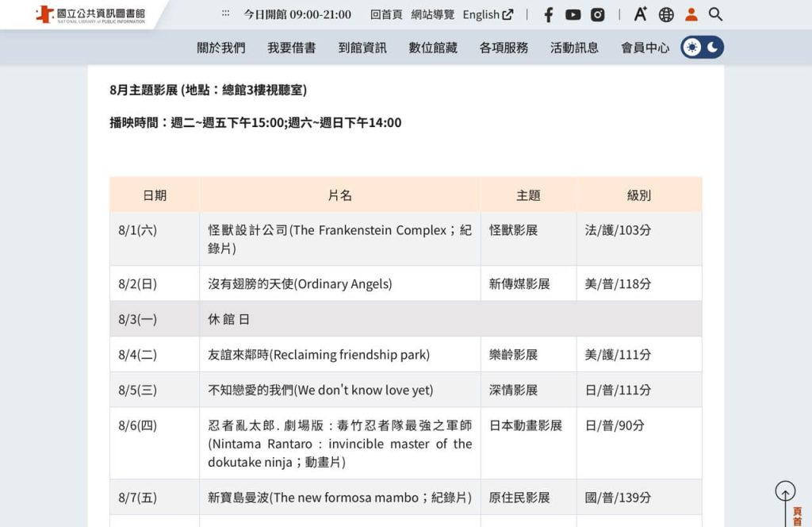Viewport: 812px width, 527px height.
Task: Select the 8/3(一) date cell
Action: [x=155, y=319]
